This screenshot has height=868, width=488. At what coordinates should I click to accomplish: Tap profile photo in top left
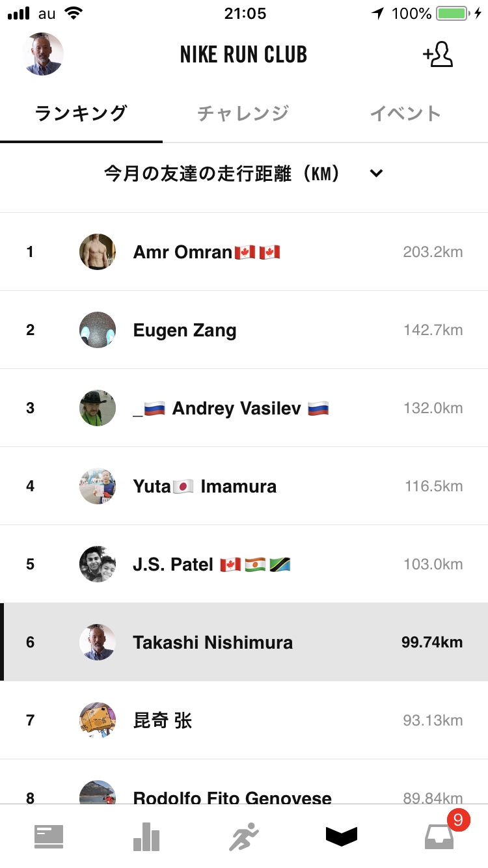[x=42, y=55]
